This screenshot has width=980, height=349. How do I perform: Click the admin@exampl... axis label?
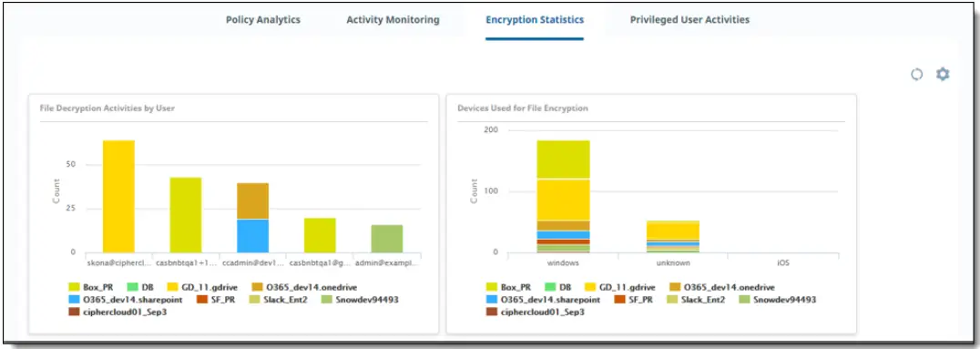point(387,263)
